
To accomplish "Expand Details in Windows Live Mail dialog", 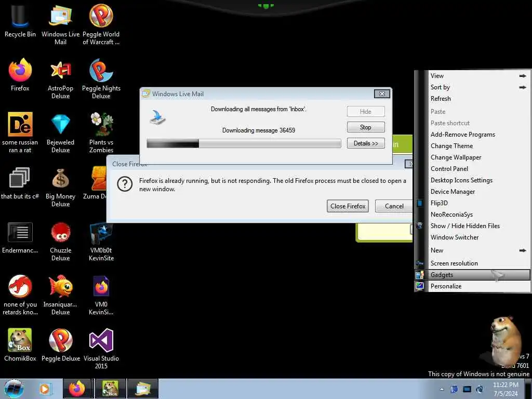I will tap(366, 143).
